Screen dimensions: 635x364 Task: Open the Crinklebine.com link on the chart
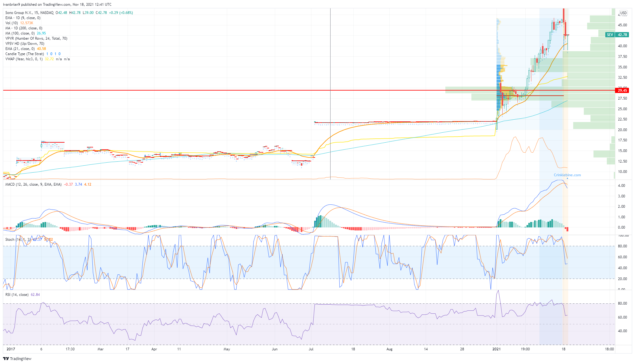(x=567, y=175)
